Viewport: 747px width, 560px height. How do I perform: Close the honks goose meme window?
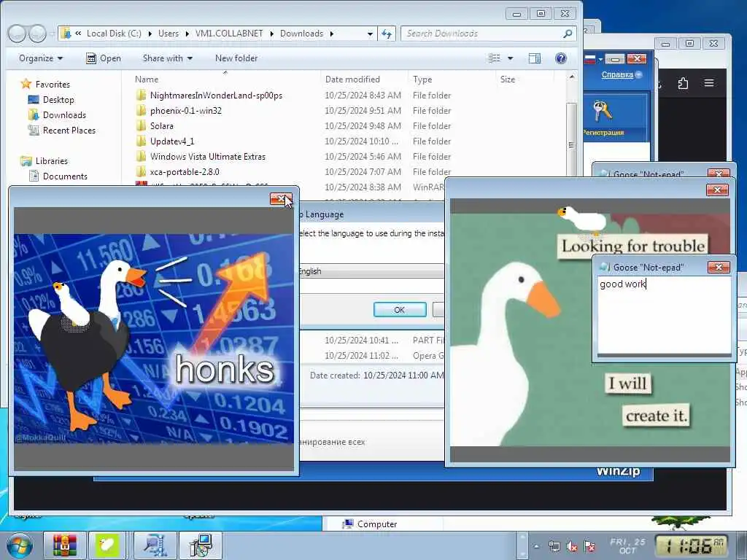coord(281,198)
